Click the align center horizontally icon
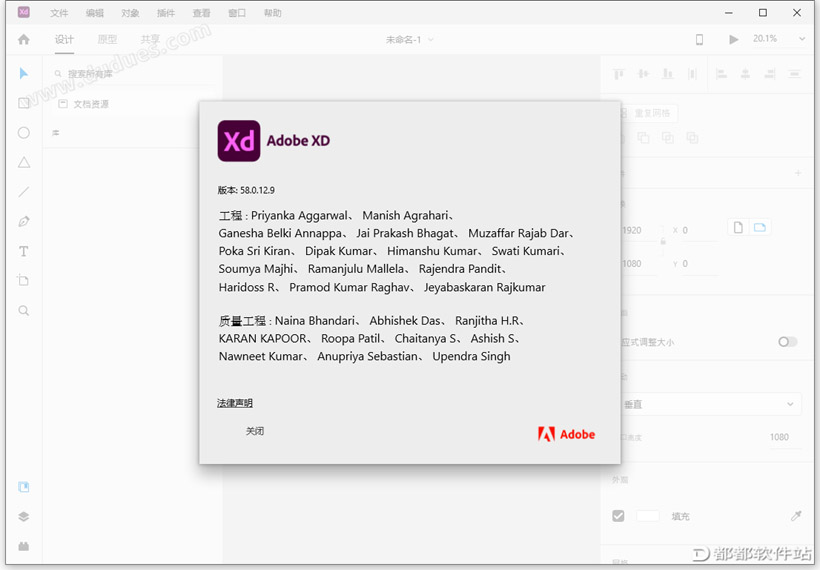This screenshot has width=820, height=570. 745,74
